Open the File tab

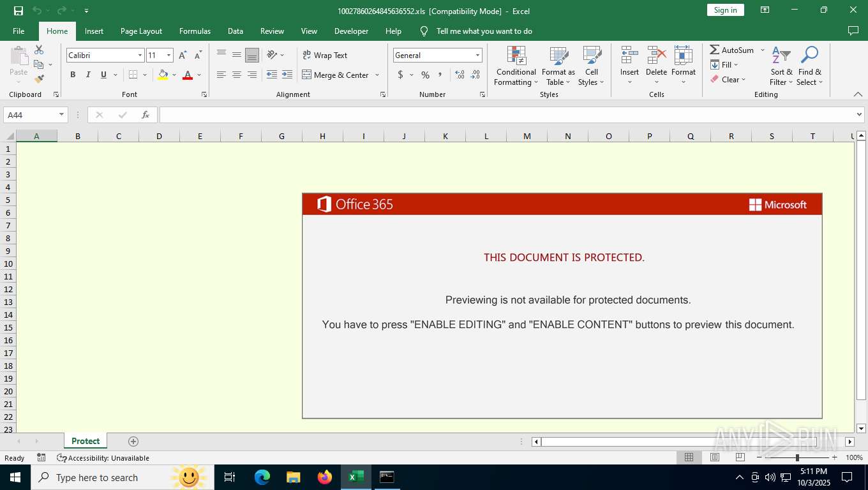coord(19,31)
